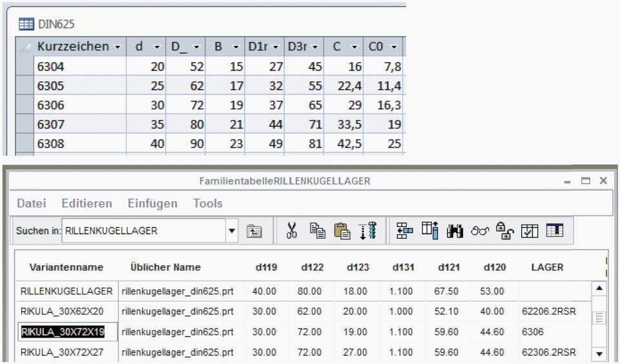Viewport: 620px width, 364px height.
Task: Open the 'Suchen in' RILLENKUGELLAGER dropdown
Action: click(x=232, y=230)
